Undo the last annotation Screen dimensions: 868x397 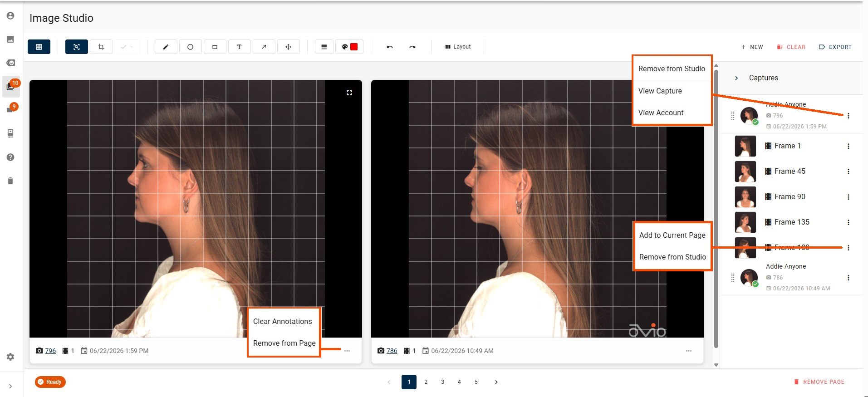coord(390,47)
